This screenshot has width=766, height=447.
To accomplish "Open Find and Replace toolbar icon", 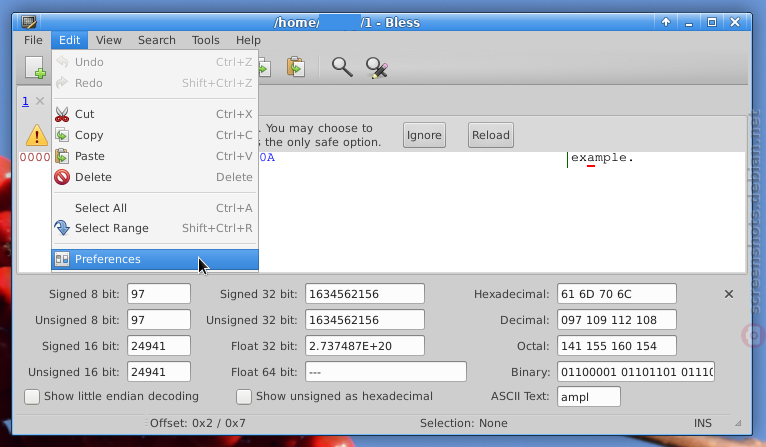I will 377,67.
